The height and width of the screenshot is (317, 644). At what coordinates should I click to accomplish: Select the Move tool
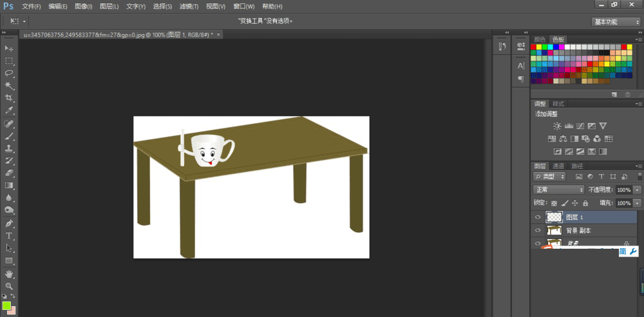point(9,48)
